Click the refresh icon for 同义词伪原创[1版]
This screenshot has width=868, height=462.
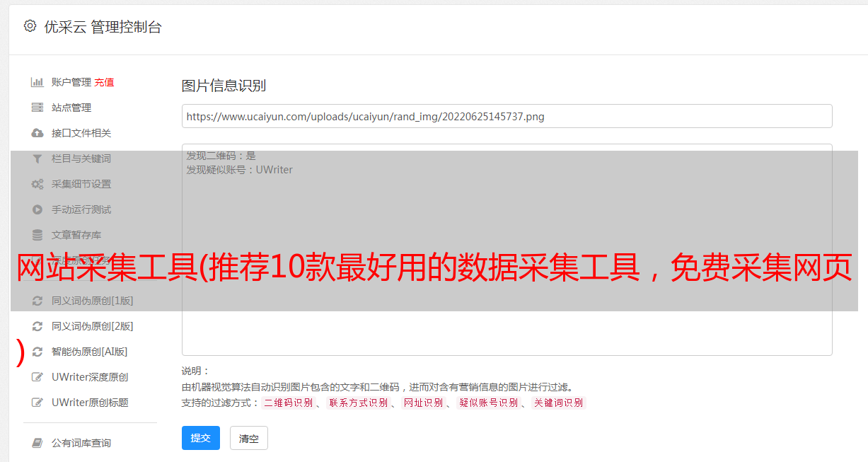pos(37,301)
